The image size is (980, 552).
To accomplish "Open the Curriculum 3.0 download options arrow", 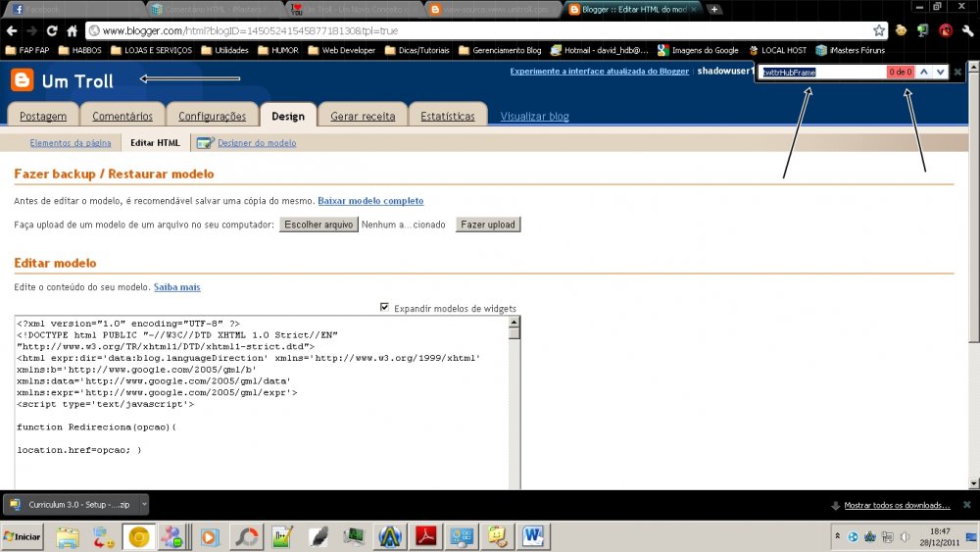I will pyautogui.click(x=144, y=505).
